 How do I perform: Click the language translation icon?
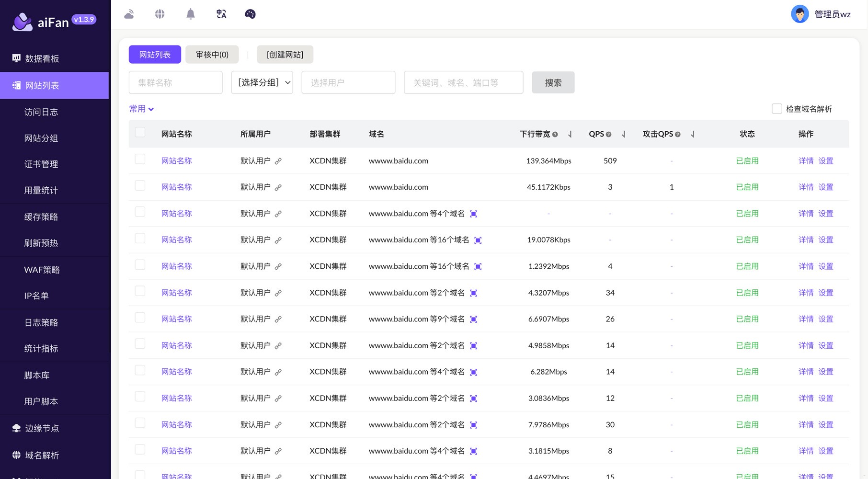pyautogui.click(x=221, y=14)
